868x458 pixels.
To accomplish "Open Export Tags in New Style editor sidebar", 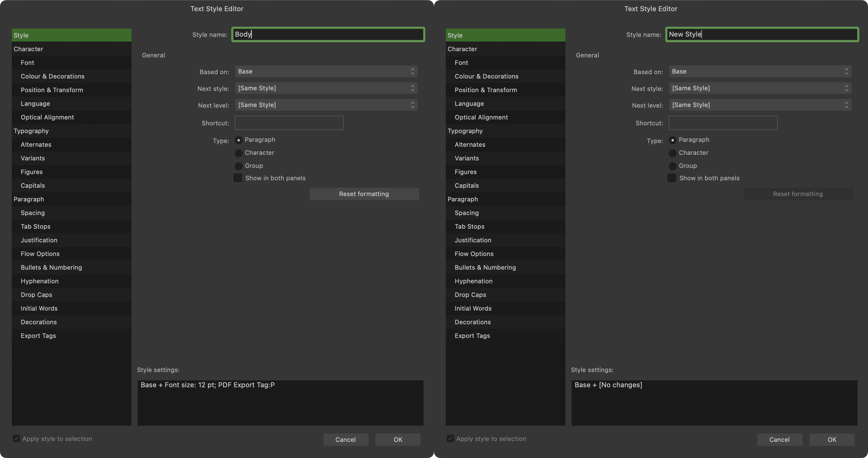I will (x=505, y=335).
